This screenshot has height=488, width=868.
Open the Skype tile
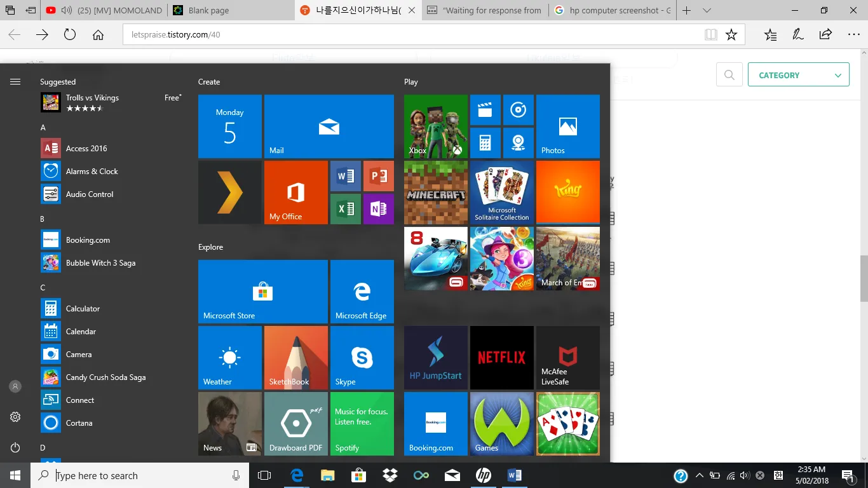click(x=362, y=358)
